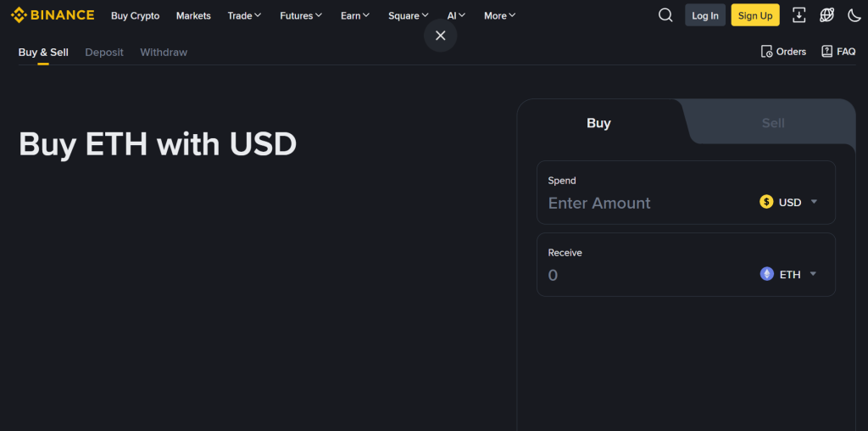Click the yellow Sign Up button
This screenshot has height=431, width=868.
click(x=755, y=15)
